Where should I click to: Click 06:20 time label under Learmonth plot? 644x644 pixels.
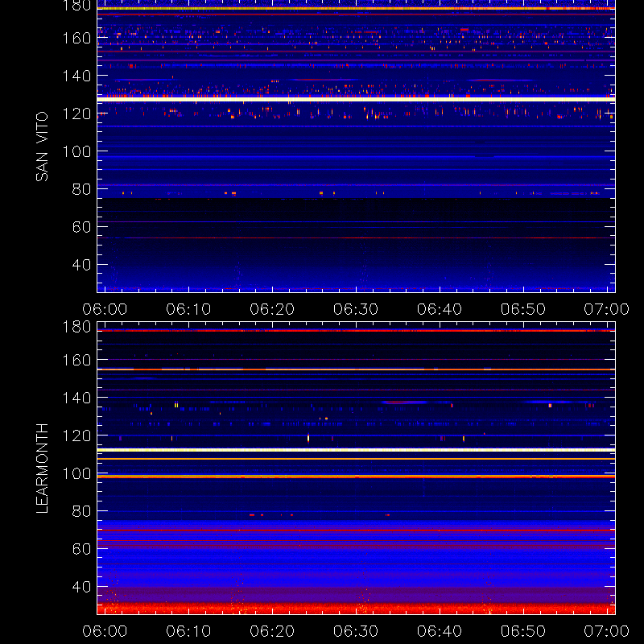pyautogui.click(x=272, y=631)
